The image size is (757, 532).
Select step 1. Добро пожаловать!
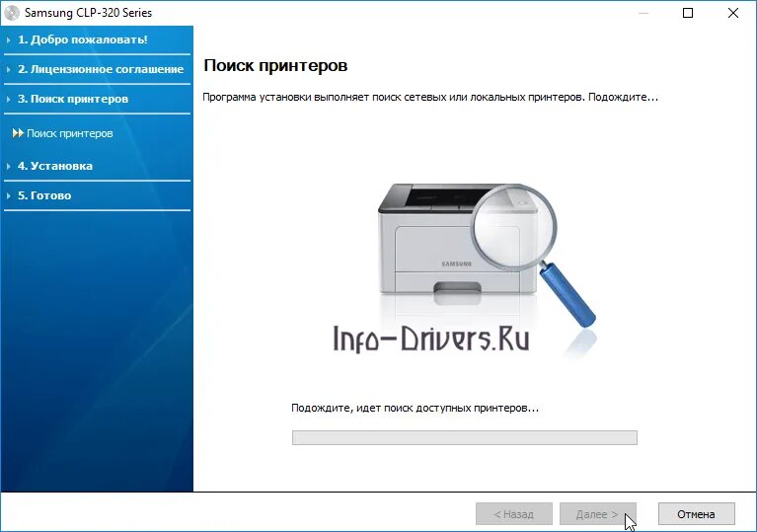(83, 39)
